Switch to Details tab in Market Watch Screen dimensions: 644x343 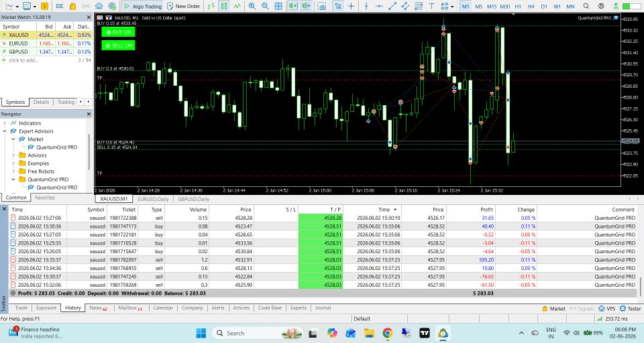coord(41,102)
